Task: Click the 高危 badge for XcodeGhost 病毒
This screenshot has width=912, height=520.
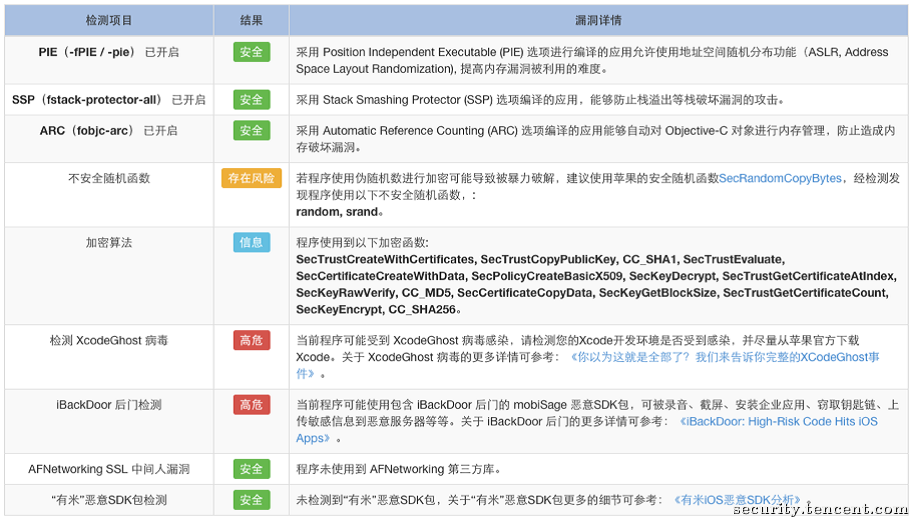Action: pos(251,340)
